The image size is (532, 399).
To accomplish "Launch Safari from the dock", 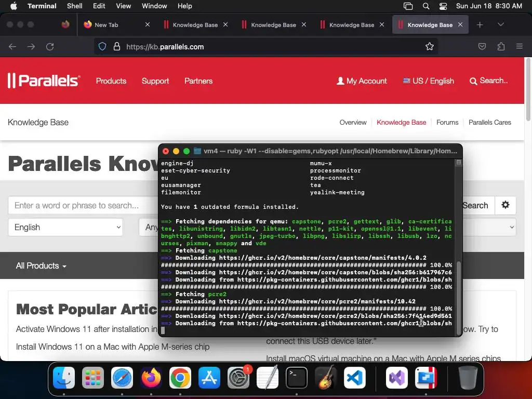I will [122, 378].
